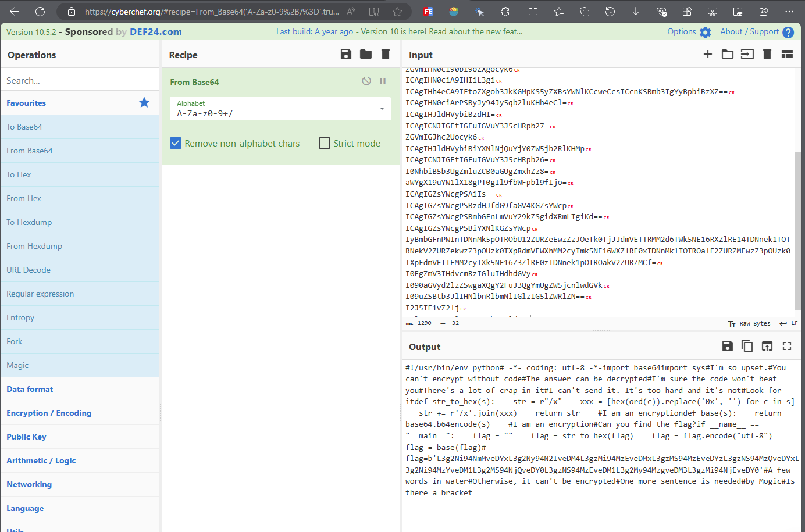Screen dimensions: 805x532
Task: Disable the From Base64 operation
Action: [x=366, y=81]
